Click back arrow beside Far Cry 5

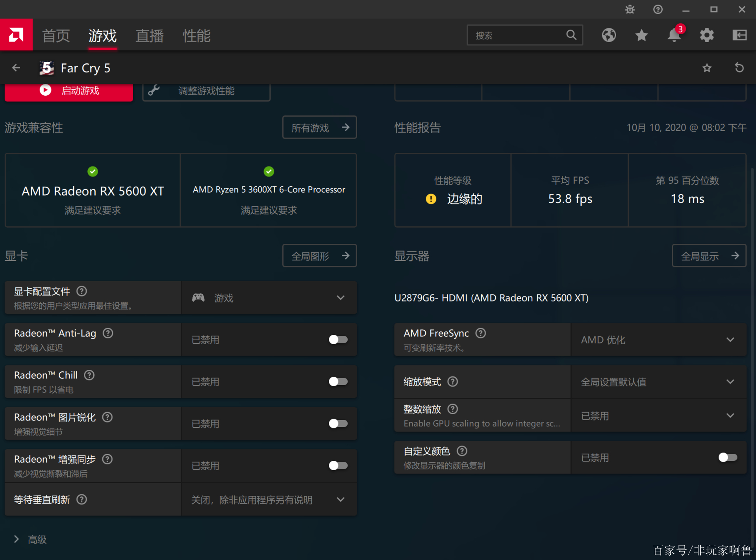pyautogui.click(x=16, y=68)
